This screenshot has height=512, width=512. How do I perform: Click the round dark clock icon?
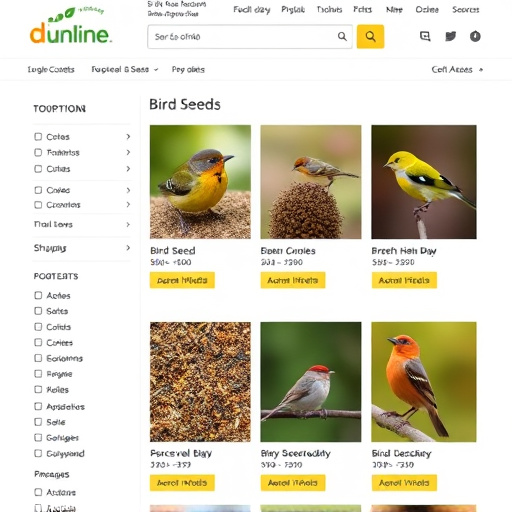click(475, 36)
